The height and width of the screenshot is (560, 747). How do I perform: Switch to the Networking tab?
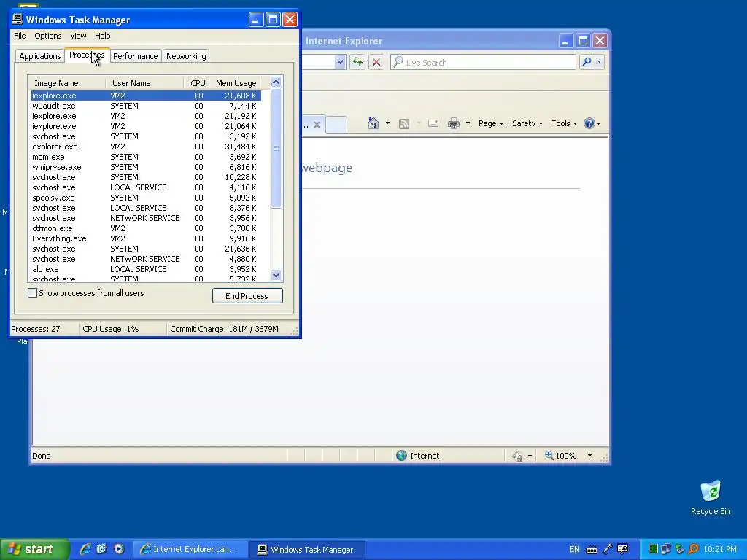point(186,56)
